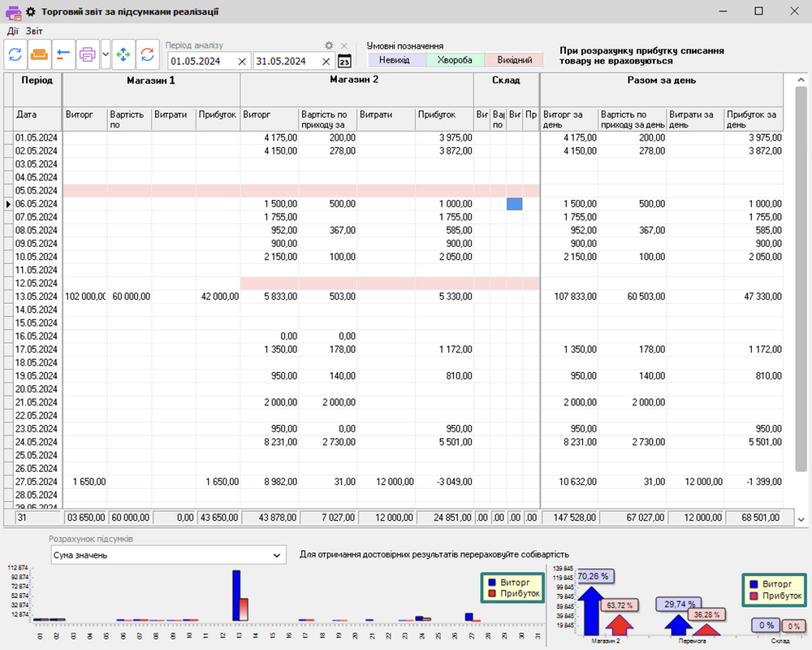
Task: Clear the 31.05.2024 end date field
Action: click(x=325, y=61)
